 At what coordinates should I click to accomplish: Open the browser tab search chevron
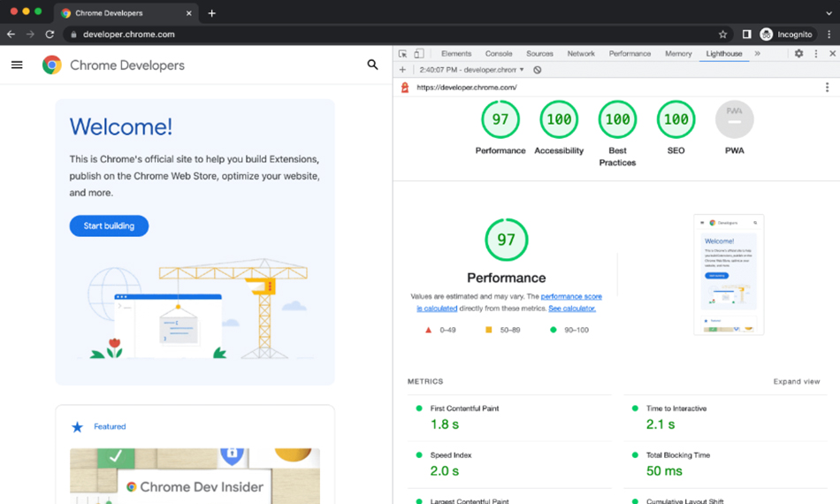829,13
